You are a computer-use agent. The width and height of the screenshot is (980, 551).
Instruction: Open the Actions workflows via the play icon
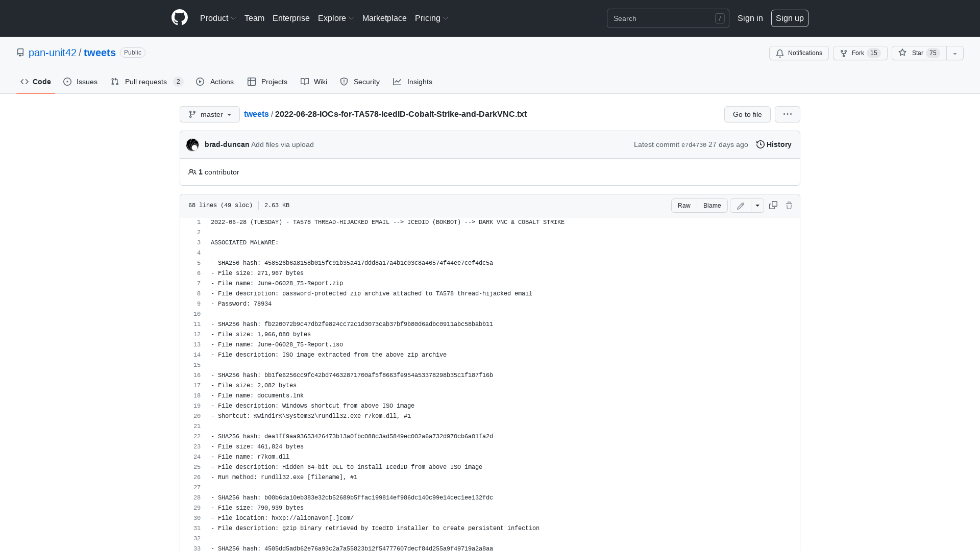pyautogui.click(x=214, y=82)
